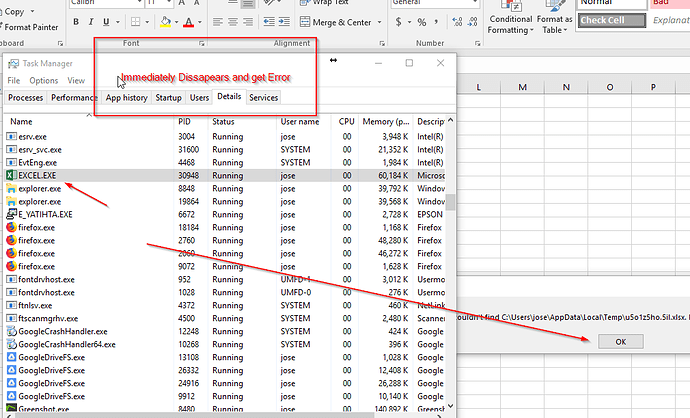Screen dimensions: 690x418
Task: Sort processes by Memory column header
Action: point(386,122)
